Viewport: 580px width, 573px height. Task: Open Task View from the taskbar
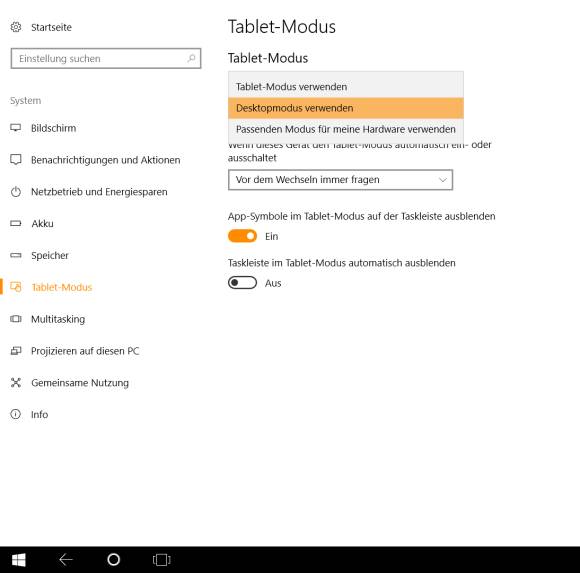(162, 560)
